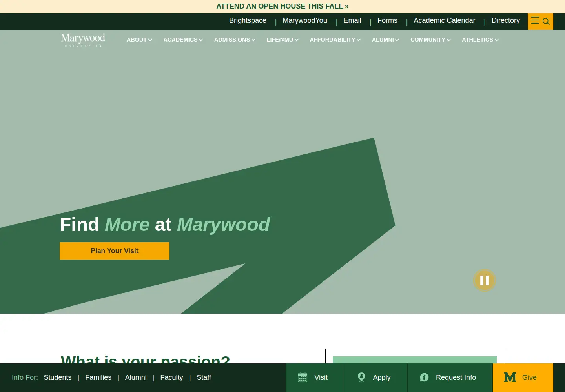Screen dimensions: 565x392
Task: Click the Apply location-pin icon
Action: click(361, 377)
